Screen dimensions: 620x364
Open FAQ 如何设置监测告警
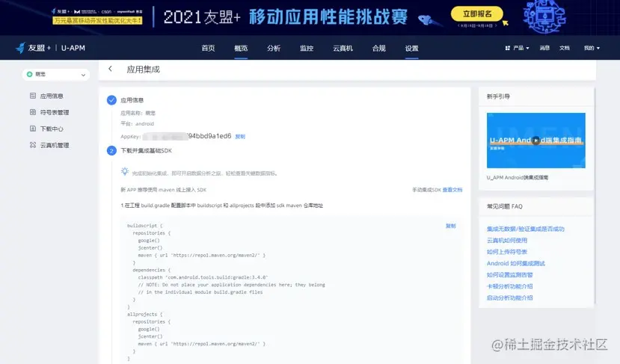[x=509, y=274]
